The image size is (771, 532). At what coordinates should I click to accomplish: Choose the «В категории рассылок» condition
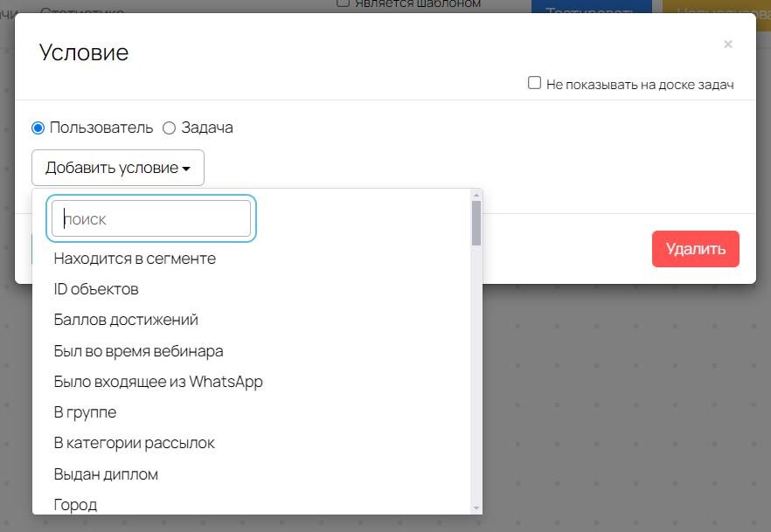pyautogui.click(x=133, y=443)
